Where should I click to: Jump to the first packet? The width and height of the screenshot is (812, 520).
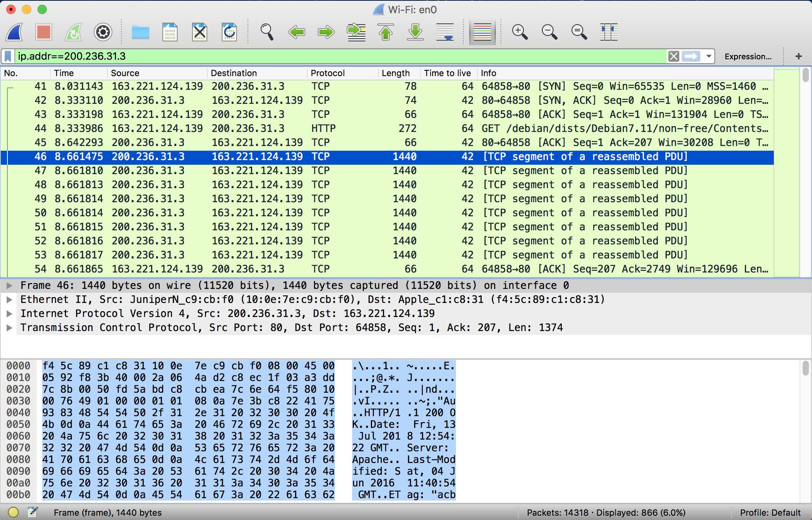pyautogui.click(x=386, y=32)
